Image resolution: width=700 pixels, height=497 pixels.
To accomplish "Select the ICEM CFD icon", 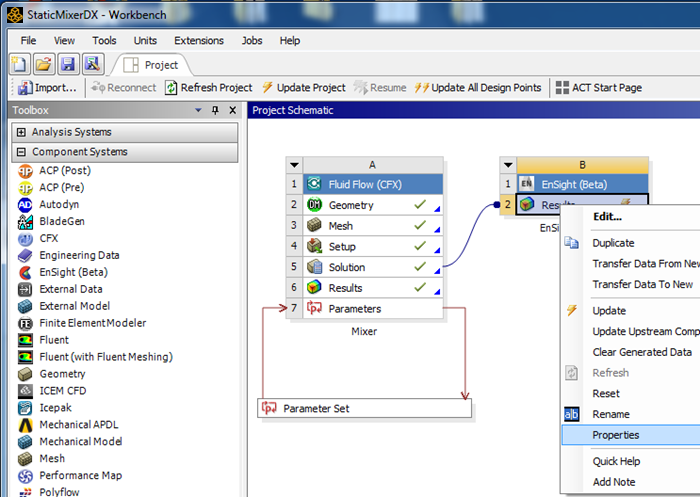I will tap(25, 391).
